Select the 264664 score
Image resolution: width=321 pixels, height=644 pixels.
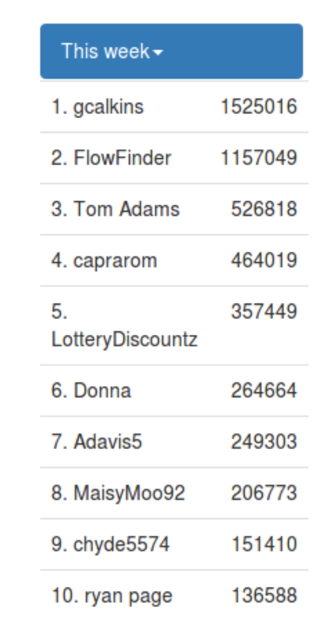pyautogui.click(x=264, y=391)
